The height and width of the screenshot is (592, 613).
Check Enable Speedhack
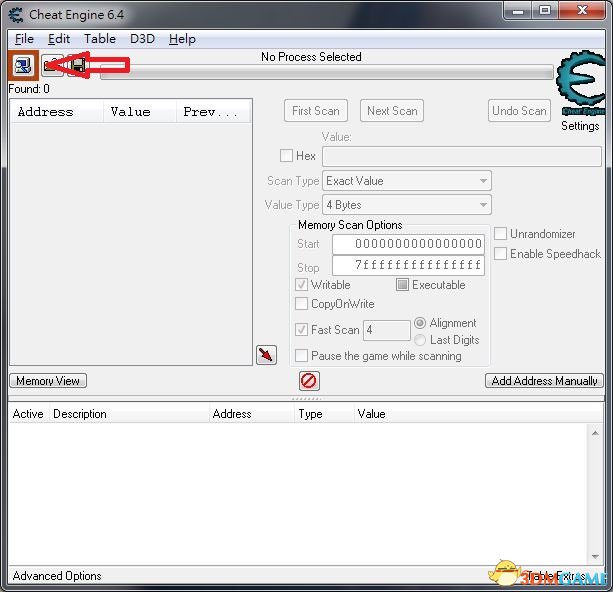pos(500,253)
